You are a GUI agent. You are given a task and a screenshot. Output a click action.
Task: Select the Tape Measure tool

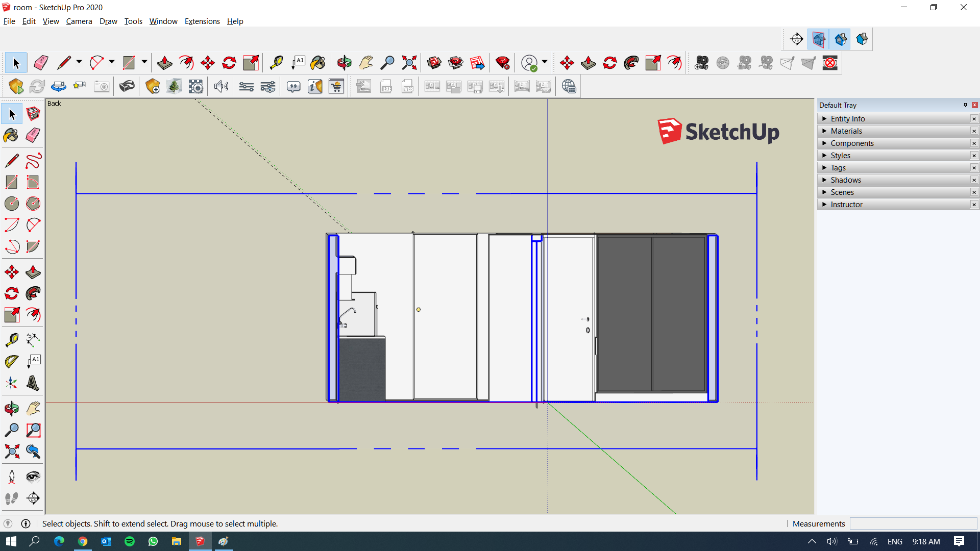pyautogui.click(x=277, y=62)
